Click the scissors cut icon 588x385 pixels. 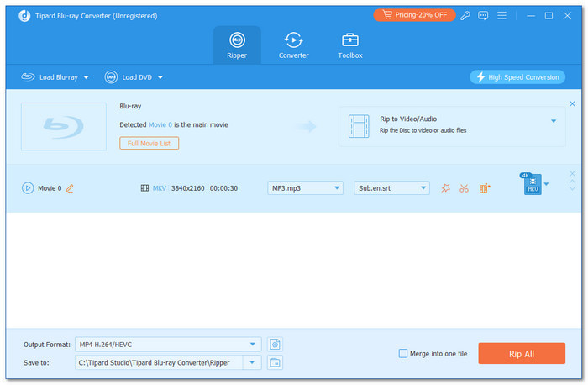(464, 188)
